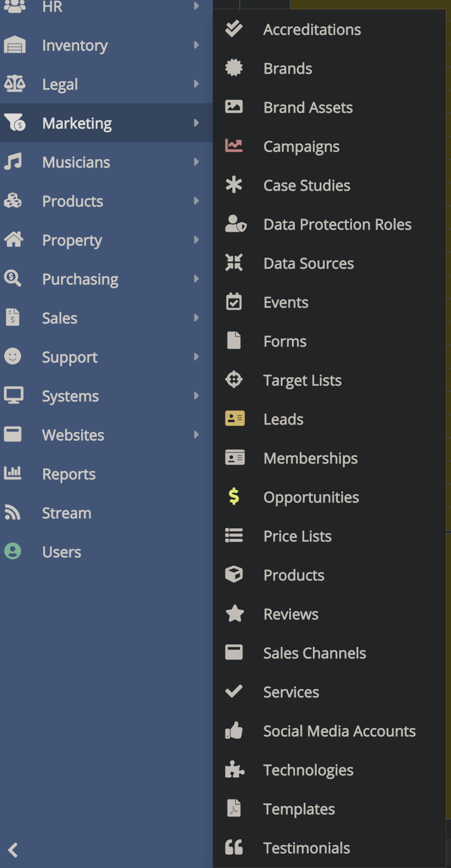The image size is (451, 868).
Task: Expand the Purchasing submenu arrow
Action: [196, 279]
